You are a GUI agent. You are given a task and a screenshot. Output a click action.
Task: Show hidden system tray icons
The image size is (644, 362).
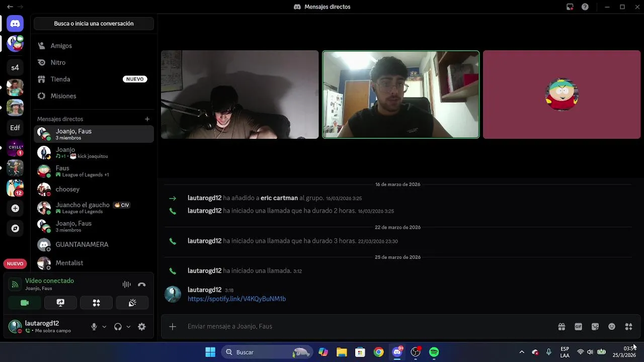pos(522,352)
